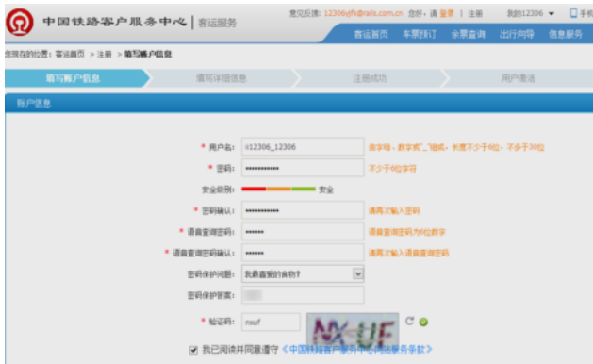This screenshot has width=593, height=364.
Task: Click the 请再次输入语音查询密码 hint text
Action: pyautogui.click(x=408, y=253)
